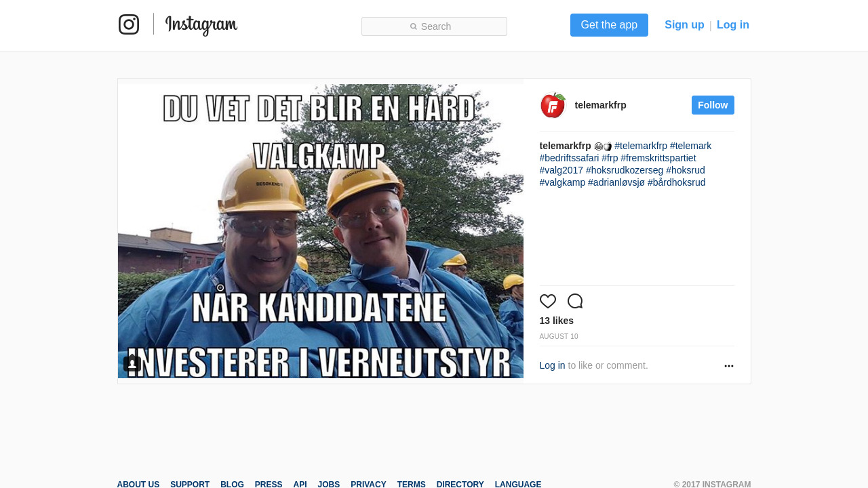Open telemarkfrp profile avatar
The width and height of the screenshot is (868, 488).
click(553, 105)
